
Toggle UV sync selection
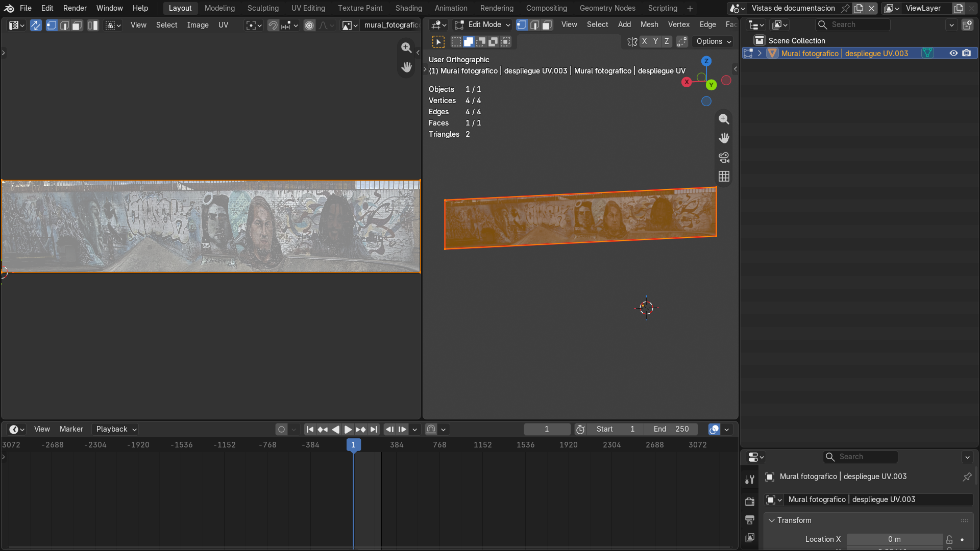coord(36,25)
